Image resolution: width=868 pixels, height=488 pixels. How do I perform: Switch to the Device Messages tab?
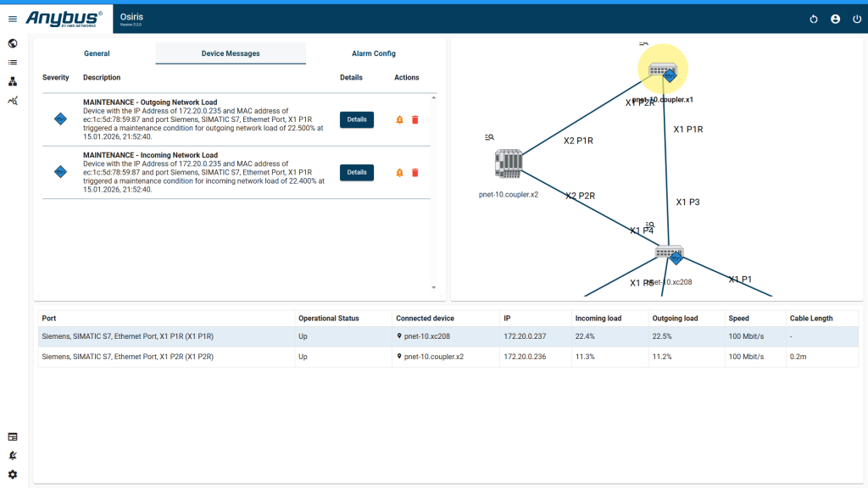231,53
